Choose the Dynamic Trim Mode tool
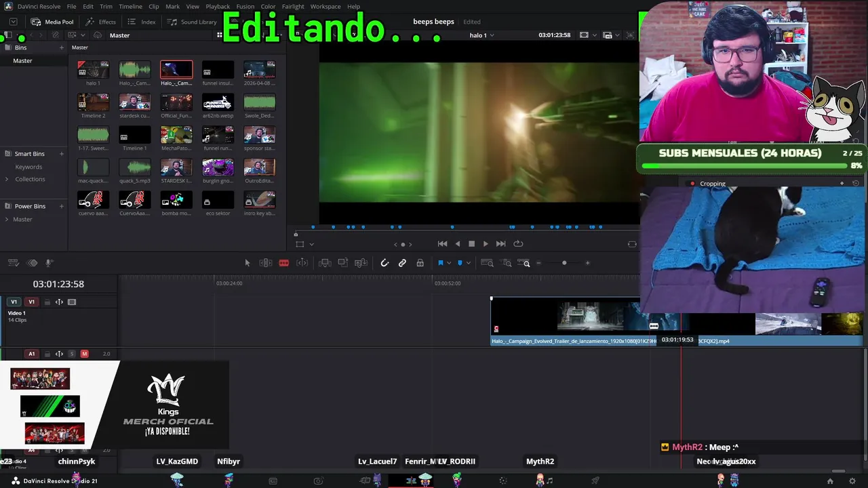The height and width of the screenshot is (488, 868). click(302, 263)
